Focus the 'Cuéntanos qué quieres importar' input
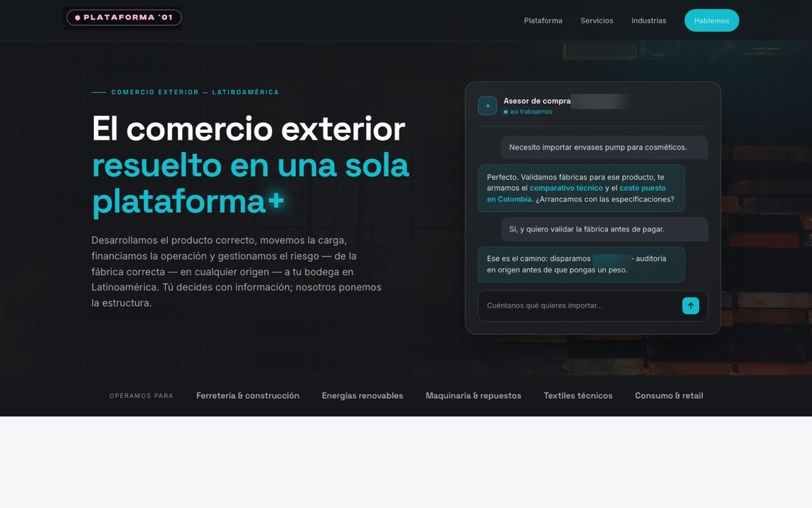This screenshot has height=508, width=812. pos(593,305)
